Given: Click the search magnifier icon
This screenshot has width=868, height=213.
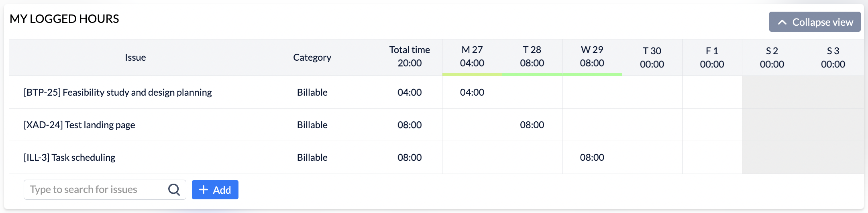Looking at the screenshot, I should (174, 190).
